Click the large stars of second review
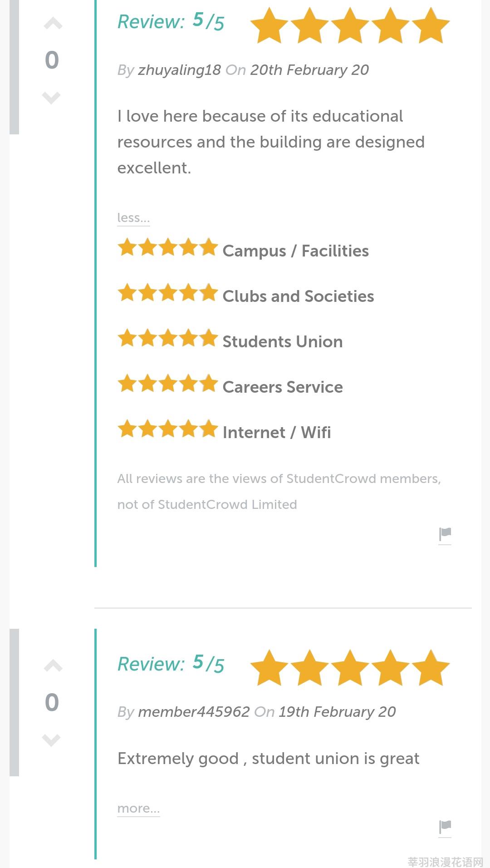Viewport: 490px width, 868px height. tap(350, 667)
